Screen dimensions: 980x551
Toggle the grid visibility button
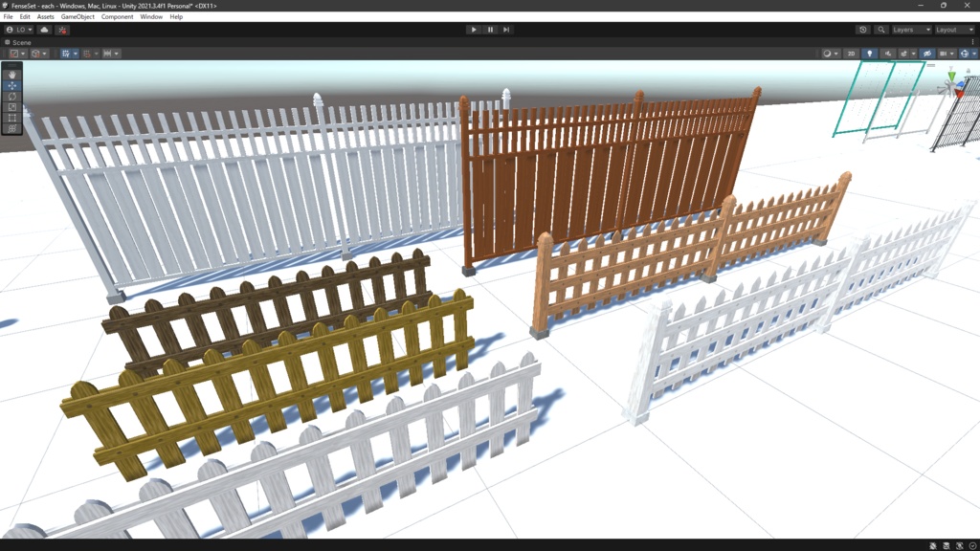pyautogui.click(x=66, y=54)
